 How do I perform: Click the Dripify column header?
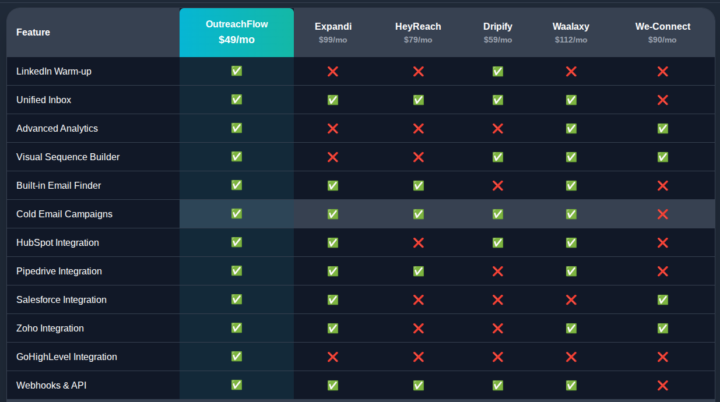click(x=498, y=32)
